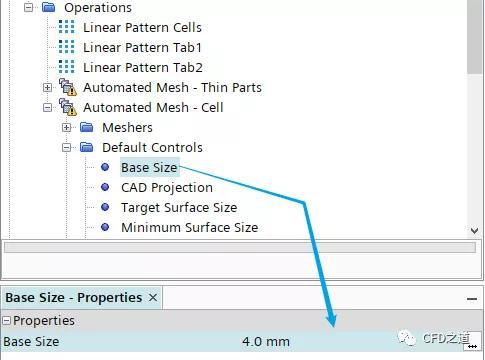The image size is (485, 360).
Task: Click the Linear Pattern Cells grid icon
Action: (x=66, y=27)
